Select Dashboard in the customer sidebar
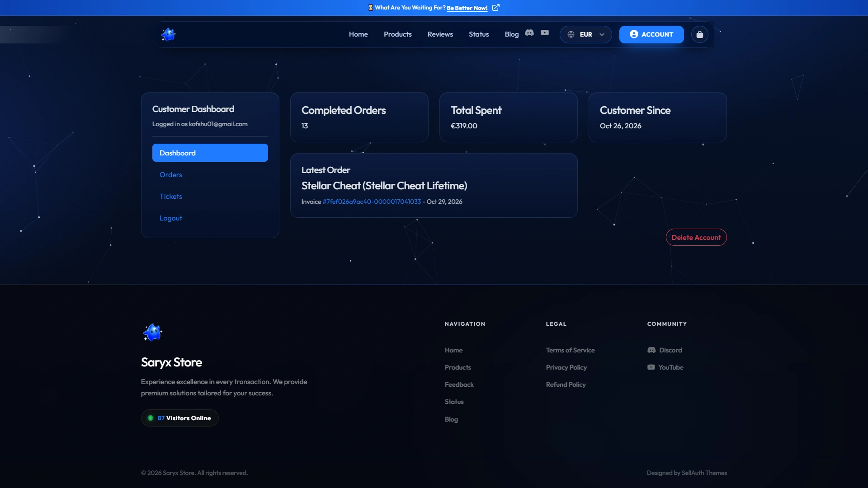 tap(210, 153)
